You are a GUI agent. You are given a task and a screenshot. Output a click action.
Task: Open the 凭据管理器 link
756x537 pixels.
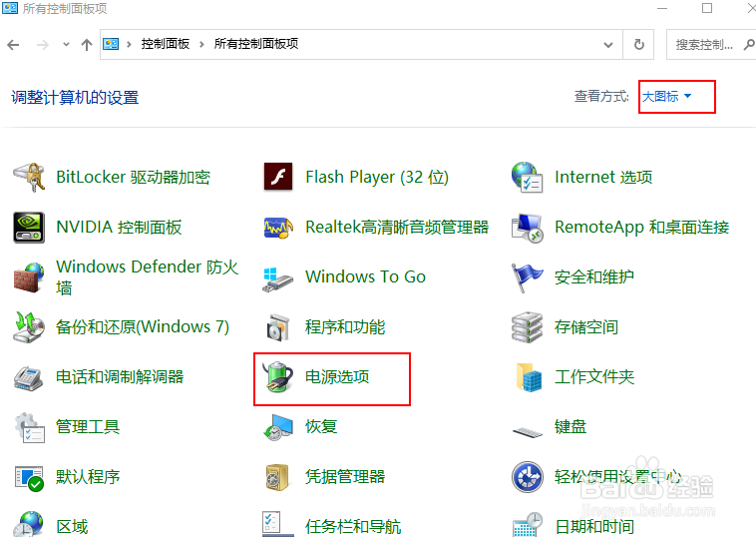(345, 477)
